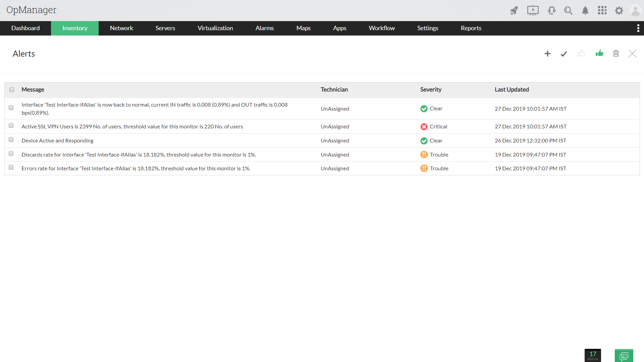Check the select-all checkbox beside Message
The height and width of the screenshot is (362, 644).
pyautogui.click(x=12, y=89)
